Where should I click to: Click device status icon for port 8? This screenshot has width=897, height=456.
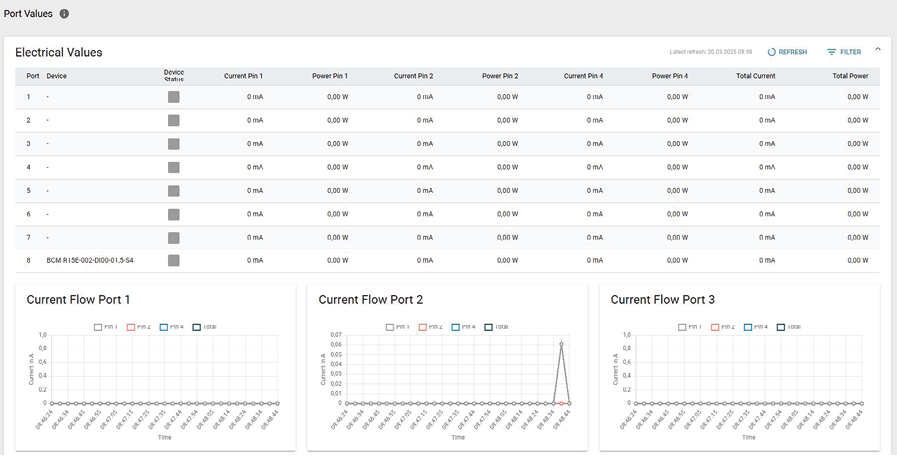(174, 260)
